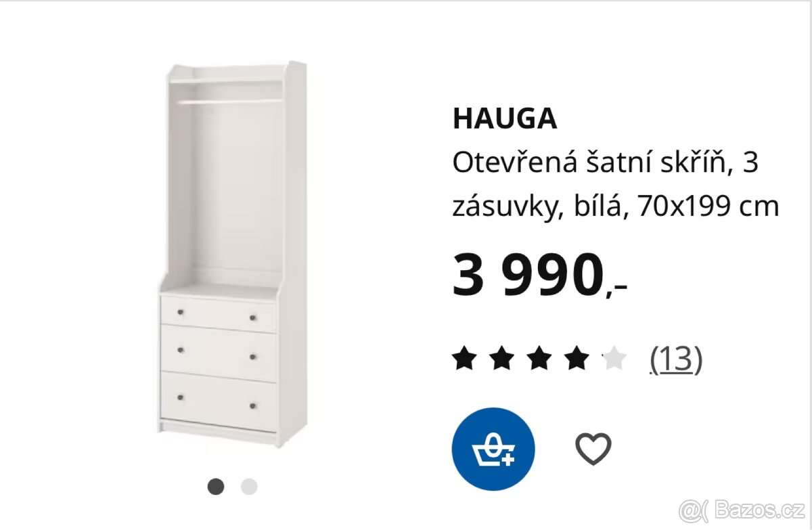Select the third rating star

539,358
